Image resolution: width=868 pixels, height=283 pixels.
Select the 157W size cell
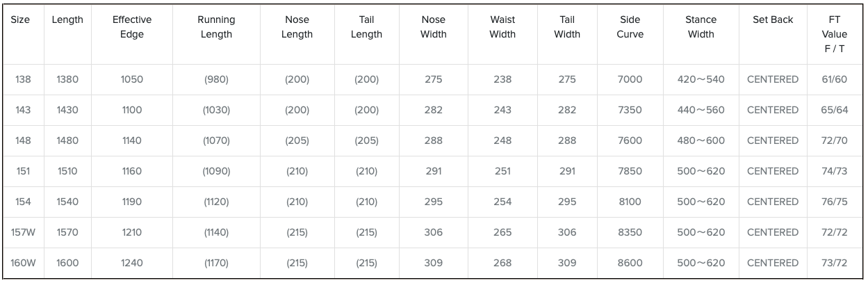23,232
